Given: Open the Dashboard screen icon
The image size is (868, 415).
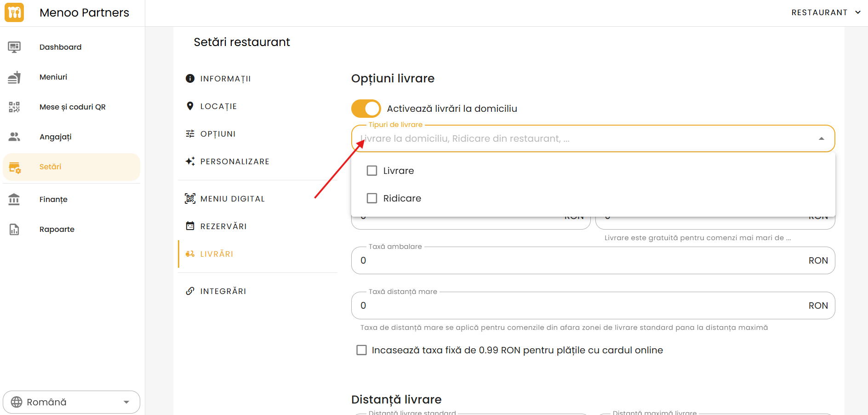Looking at the screenshot, I should click(14, 46).
